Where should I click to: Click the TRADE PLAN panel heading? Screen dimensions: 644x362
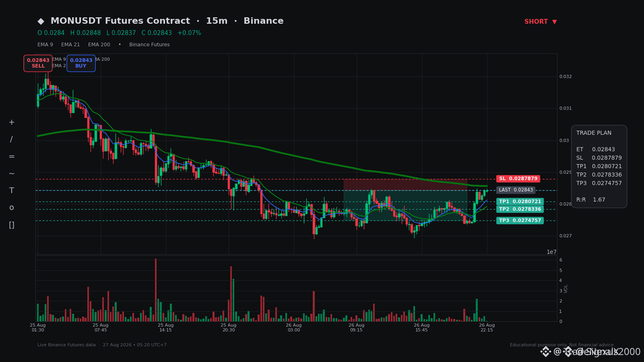pos(594,133)
